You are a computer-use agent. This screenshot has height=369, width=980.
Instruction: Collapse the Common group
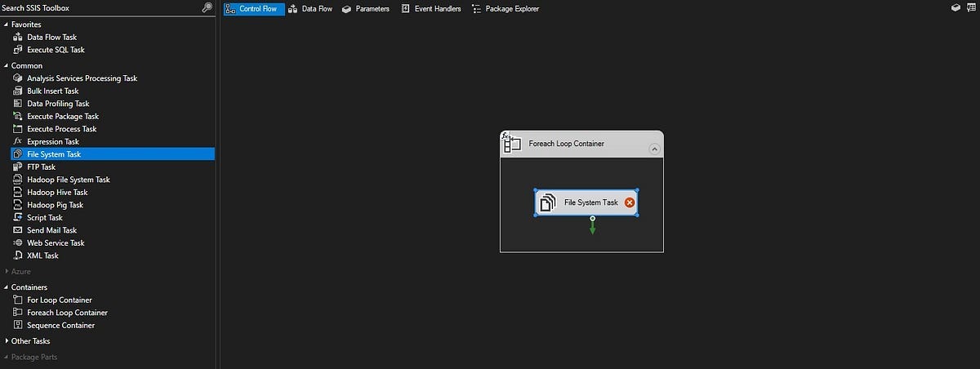click(7, 65)
